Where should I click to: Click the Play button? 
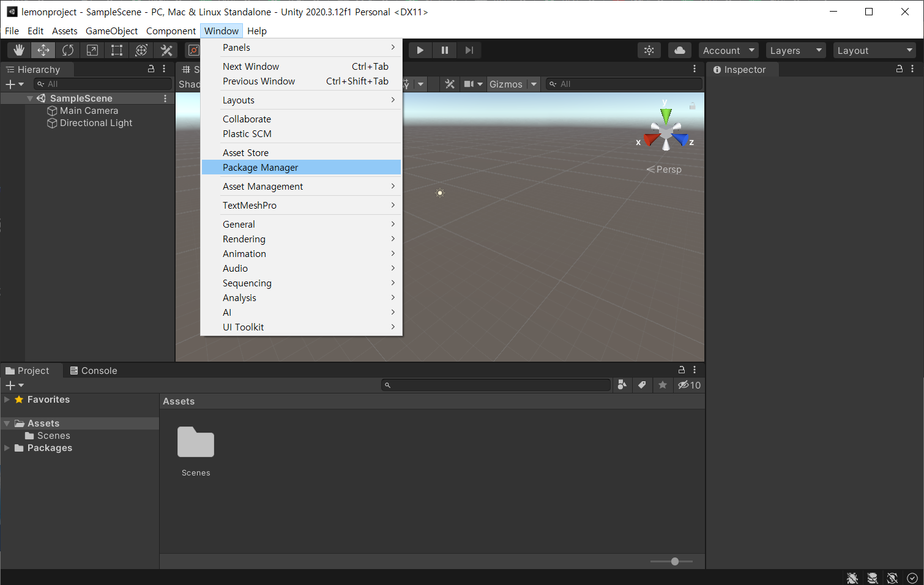pyautogui.click(x=420, y=50)
